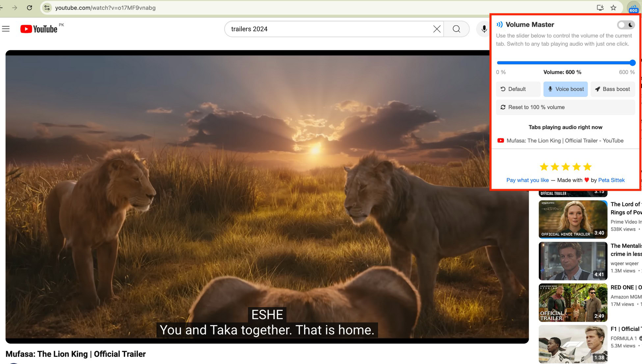Open the F1 official trailer thumbnail

coord(573,344)
